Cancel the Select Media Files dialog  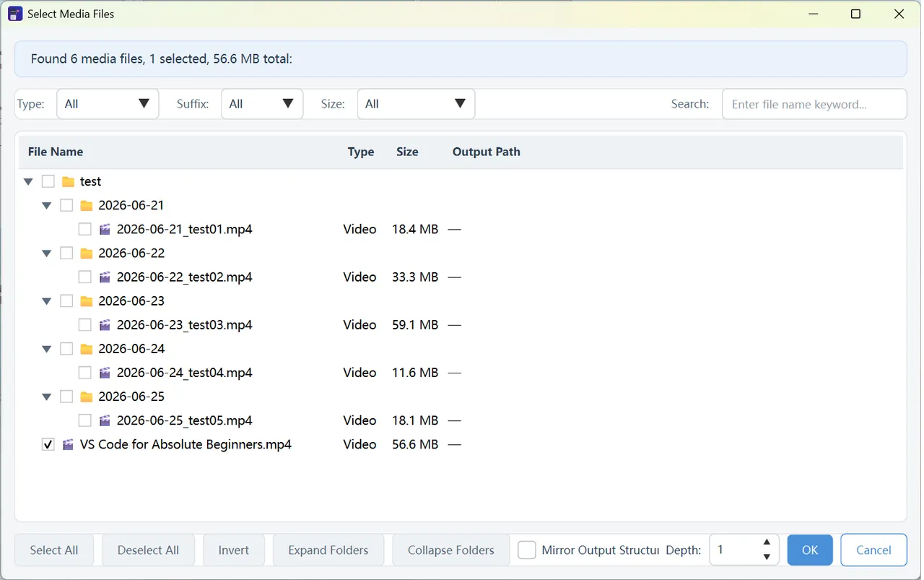(x=873, y=550)
